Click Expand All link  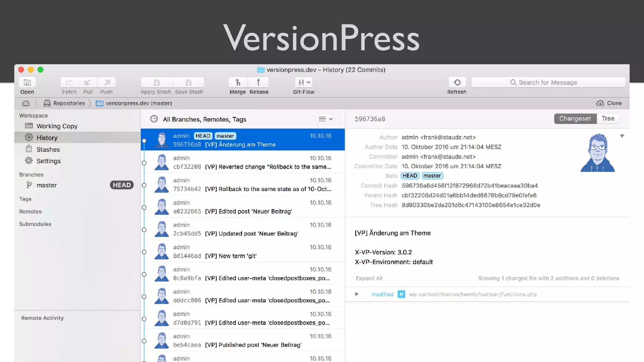369,278
